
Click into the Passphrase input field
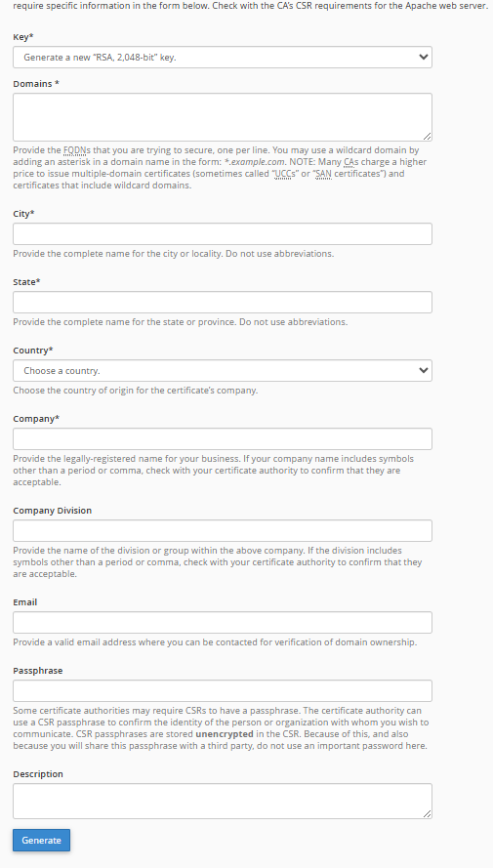click(x=223, y=691)
